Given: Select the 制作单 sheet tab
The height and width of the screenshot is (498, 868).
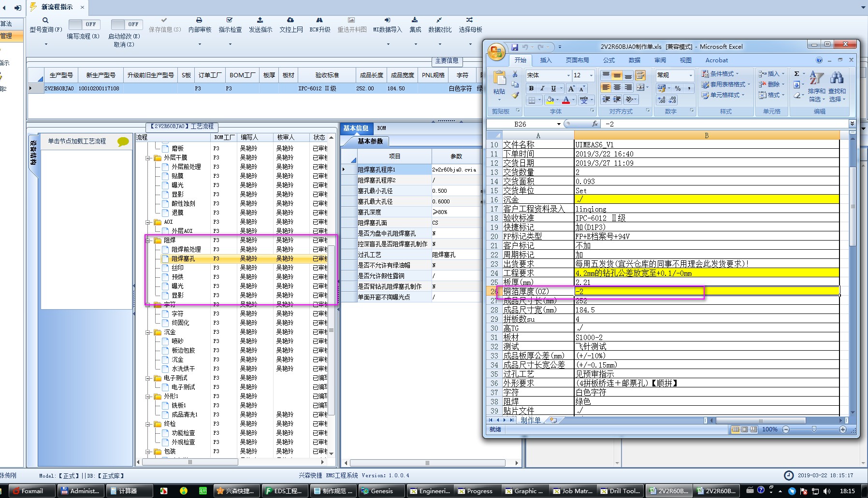Looking at the screenshot, I should click(531, 420).
